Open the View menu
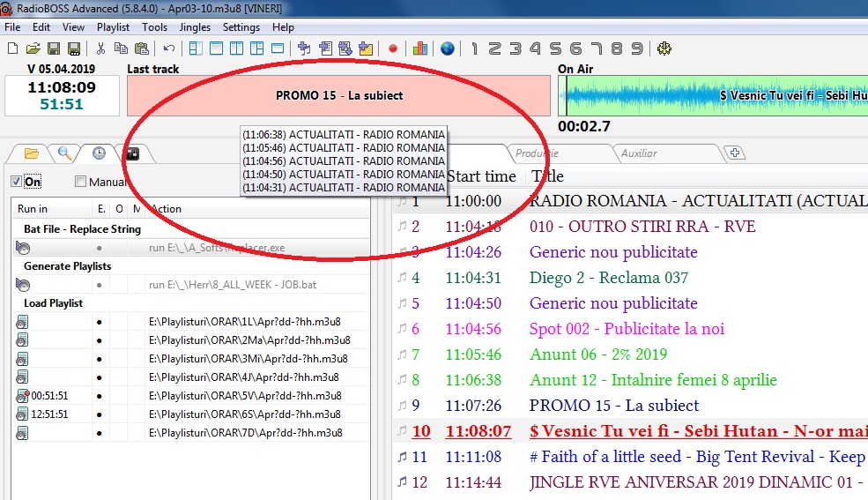The image size is (868, 500). [73, 27]
